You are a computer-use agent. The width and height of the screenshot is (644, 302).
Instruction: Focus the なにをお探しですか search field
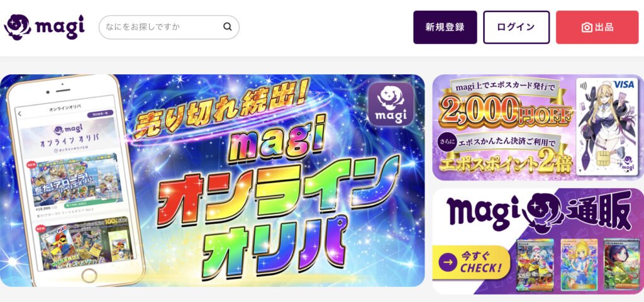click(x=169, y=27)
